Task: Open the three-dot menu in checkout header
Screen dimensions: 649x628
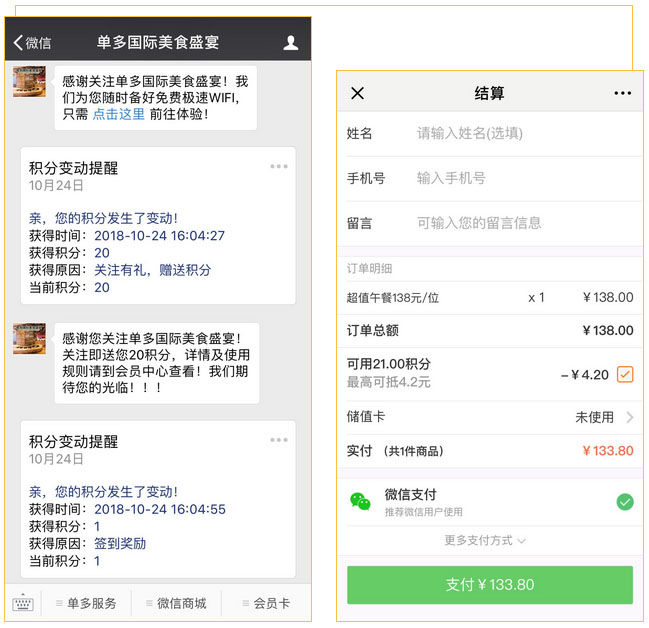Action: coord(622,93)
